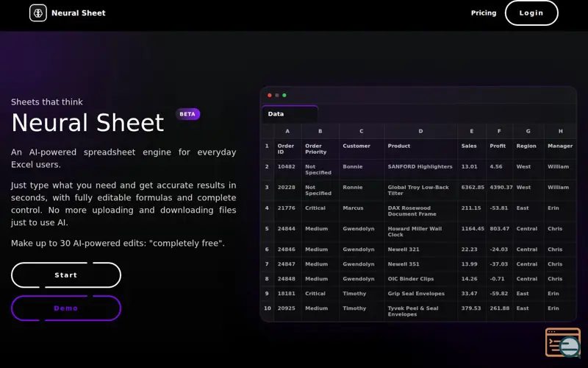The width and height of the screenshot is (588, 368).
Task: Select the 'OIC Binder Clips' cell
Action: point(420,279)
